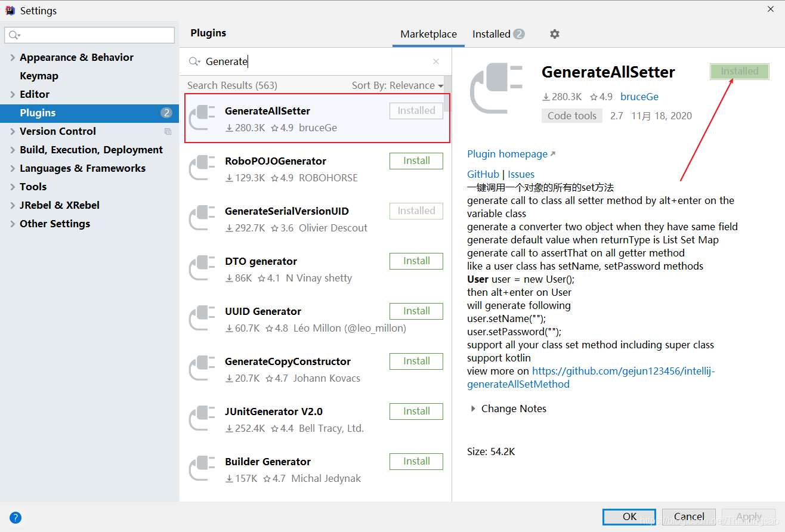Click the IntelliJ Settings window icon
Viewport: 785px width, 532px height.
pyautogui.click(x=10, y=10)
